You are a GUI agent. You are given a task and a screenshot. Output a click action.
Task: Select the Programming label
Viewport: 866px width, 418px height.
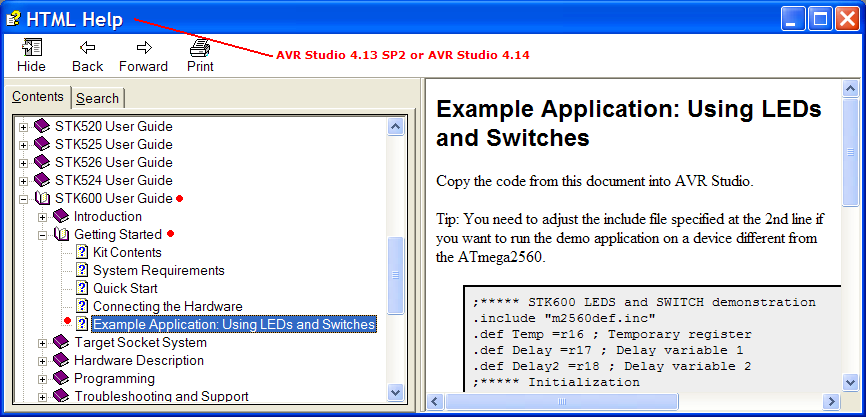[114, 378]
